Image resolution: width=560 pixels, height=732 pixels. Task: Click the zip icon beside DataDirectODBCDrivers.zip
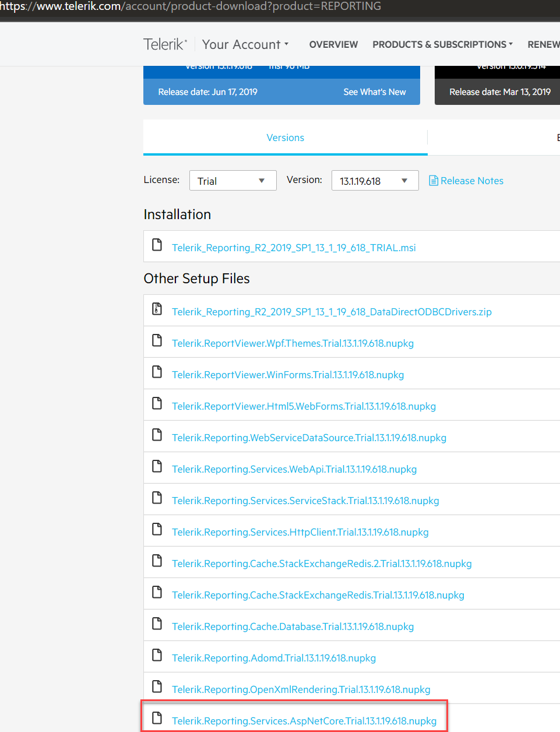(157, 309)
